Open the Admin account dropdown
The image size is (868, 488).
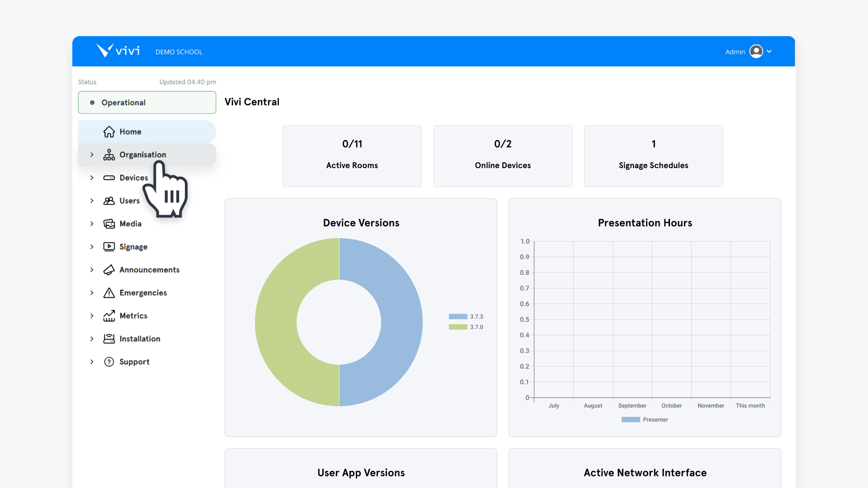click(x=769, y=52)
